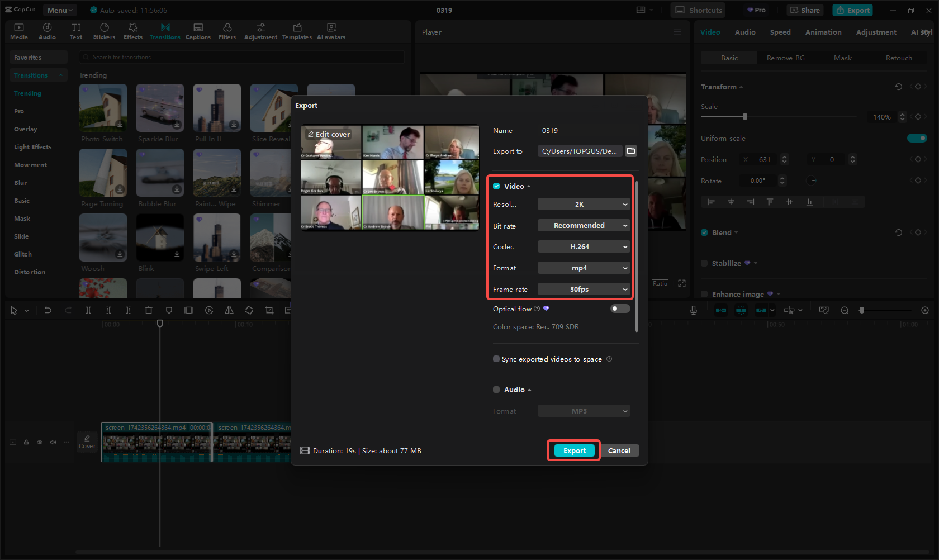Hide the video track with eye icon
Screen dimensions: 939x560
[x=40, y=442]
